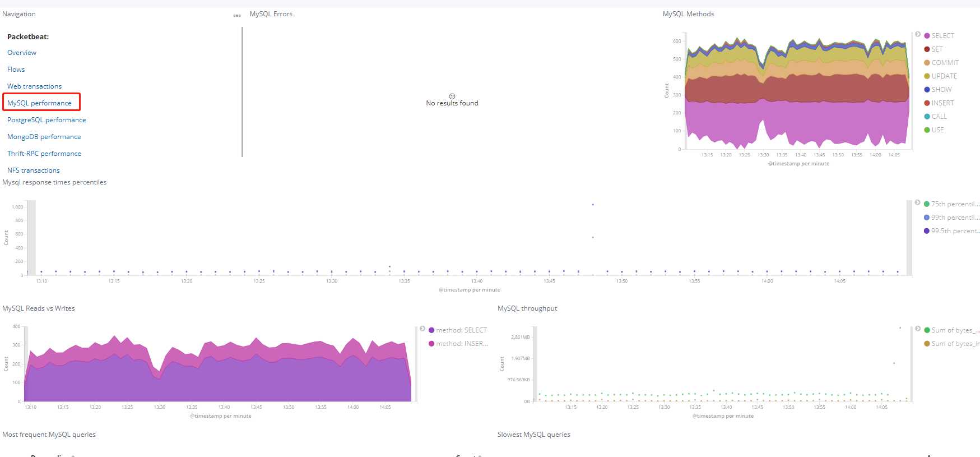
Task: Select the INSERT legend item in MySQL Methods
Action: tap(939, 103)
